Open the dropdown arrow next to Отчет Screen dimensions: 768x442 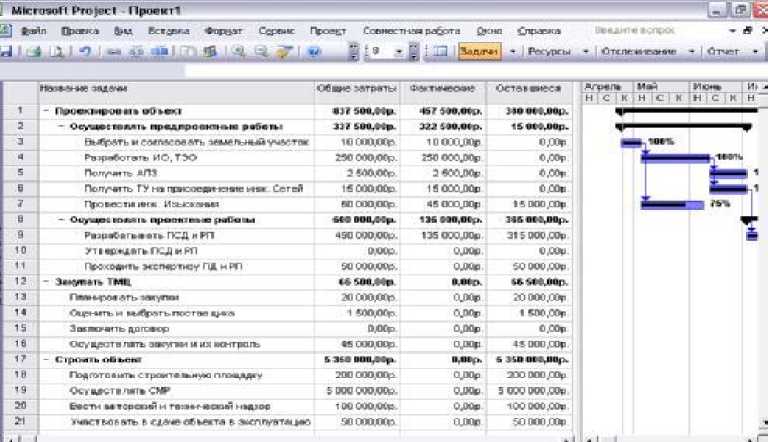755,51
